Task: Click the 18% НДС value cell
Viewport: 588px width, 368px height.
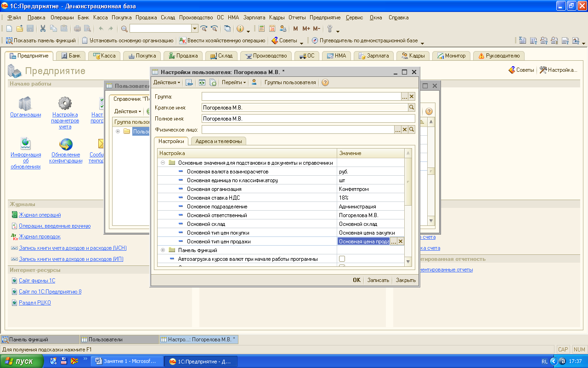Action: (x=371, y=198)
